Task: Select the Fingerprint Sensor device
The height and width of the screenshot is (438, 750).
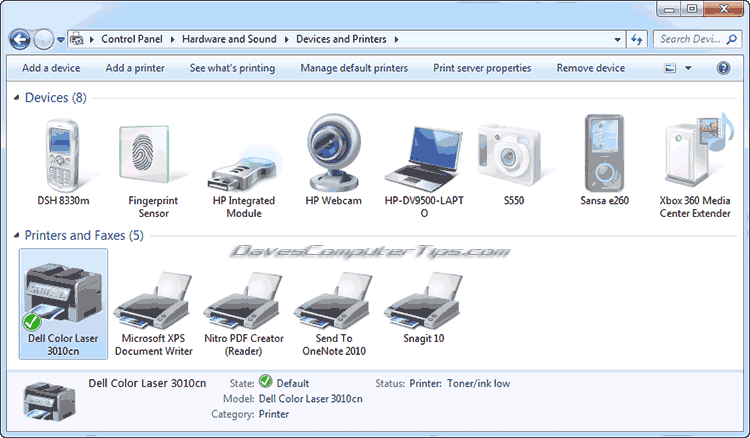Action: 153,170
